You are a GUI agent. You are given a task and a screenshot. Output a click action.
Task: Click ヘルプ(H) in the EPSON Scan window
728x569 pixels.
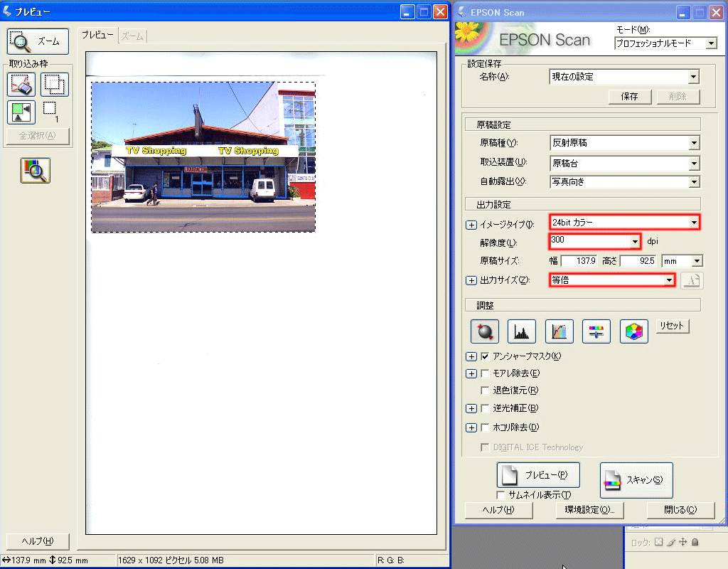[498, 510]
